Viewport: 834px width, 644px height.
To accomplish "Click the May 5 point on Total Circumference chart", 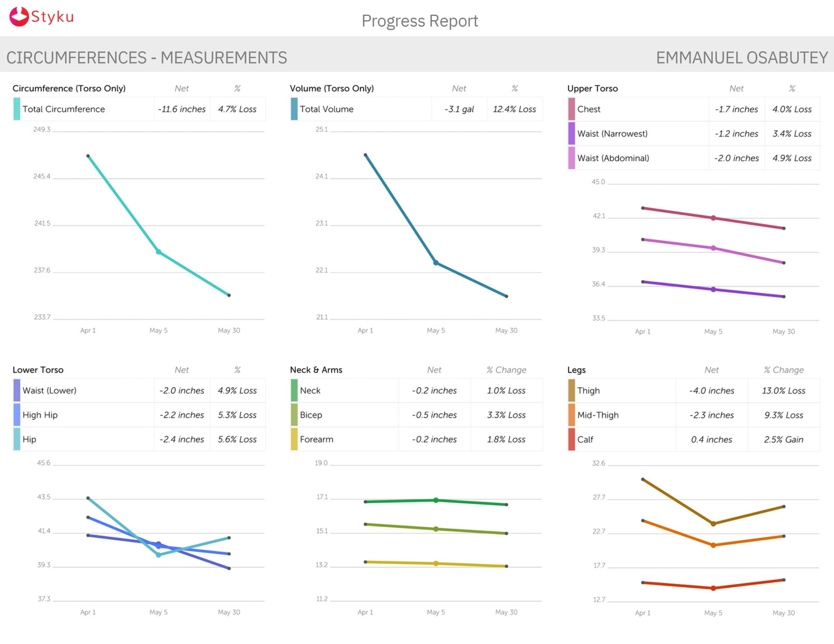I will pos(158,252).
